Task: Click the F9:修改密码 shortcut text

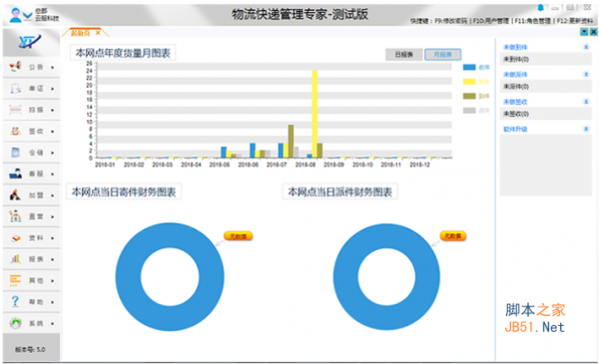Action: point(451,21)
